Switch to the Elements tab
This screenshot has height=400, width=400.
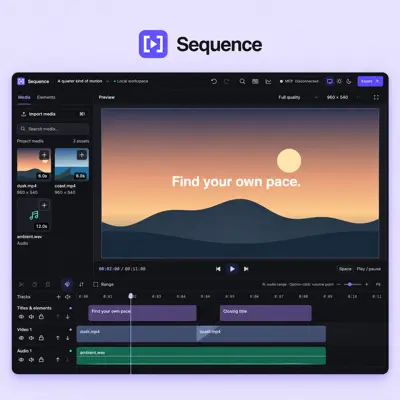[x=46, y=97]
